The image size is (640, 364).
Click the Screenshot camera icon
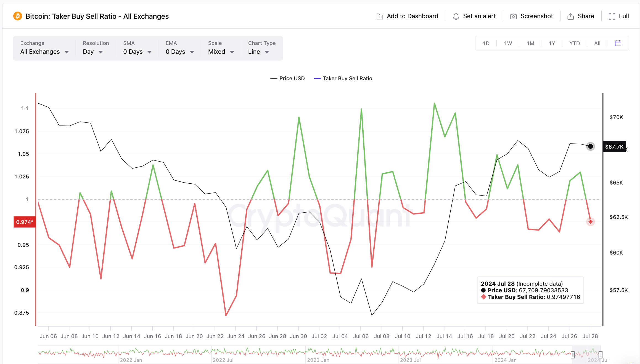513,17
